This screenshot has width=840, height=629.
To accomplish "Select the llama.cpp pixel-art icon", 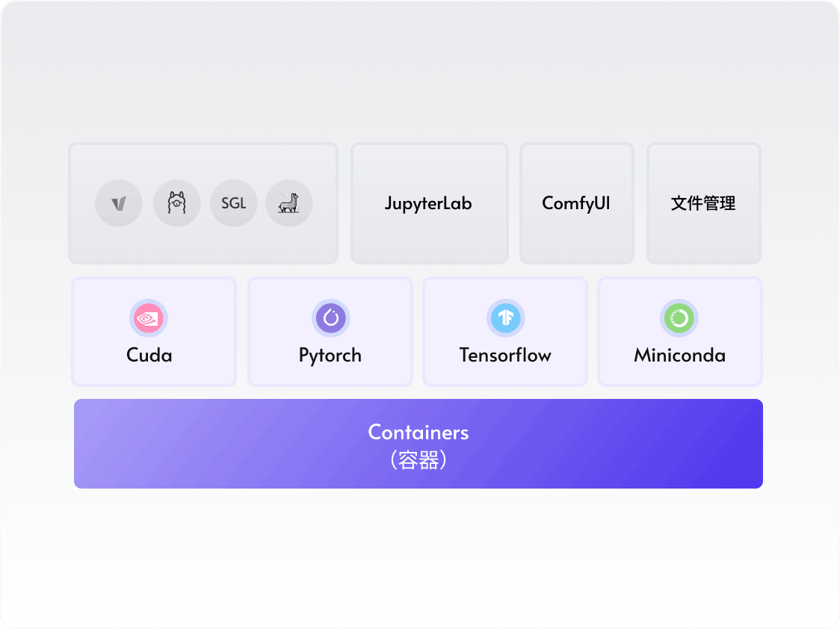I will (289, 202).
